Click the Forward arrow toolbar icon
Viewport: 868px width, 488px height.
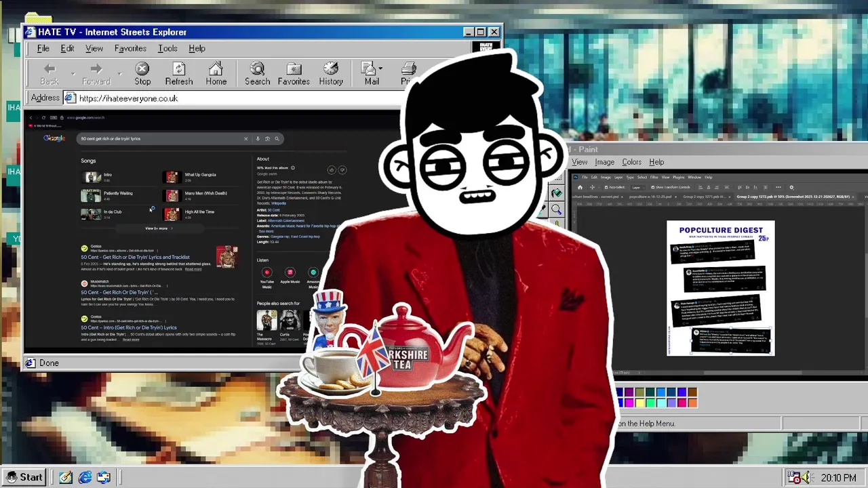(x=96, y=68)
